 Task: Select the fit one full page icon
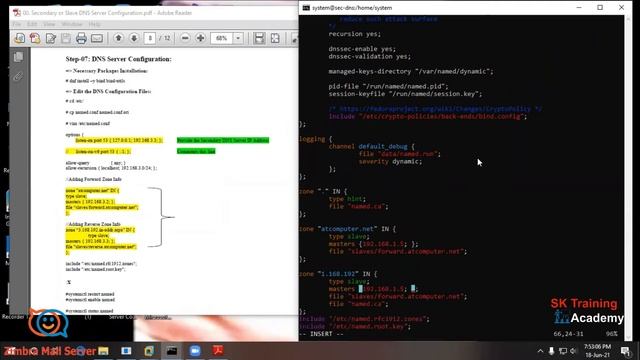[x=275, y=38]
